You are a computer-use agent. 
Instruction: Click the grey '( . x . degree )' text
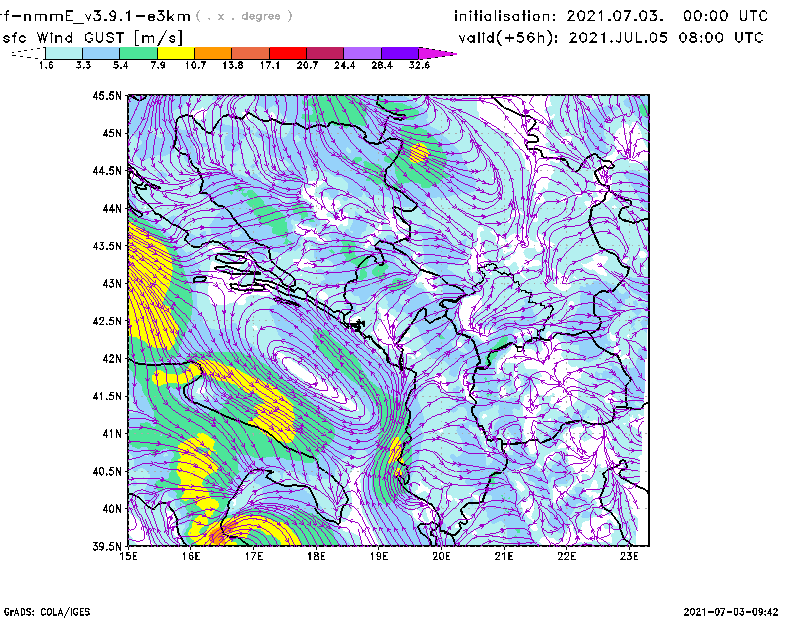(244, 16)
